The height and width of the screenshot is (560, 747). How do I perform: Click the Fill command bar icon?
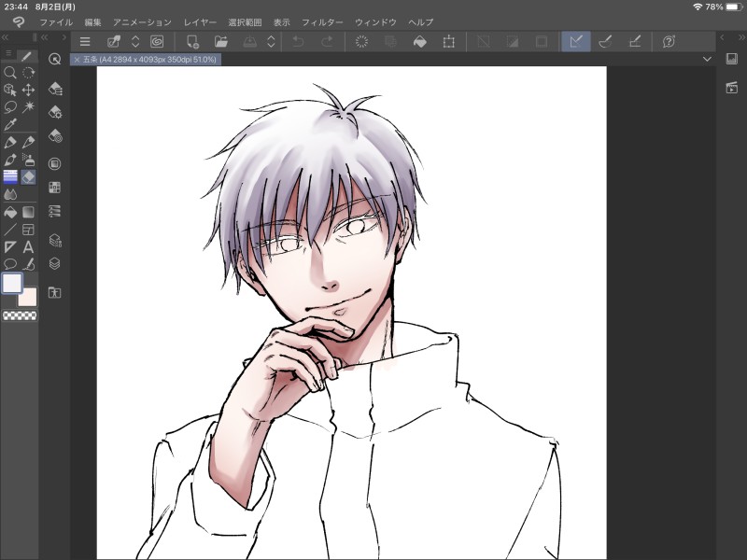click(x=419, y=42)
